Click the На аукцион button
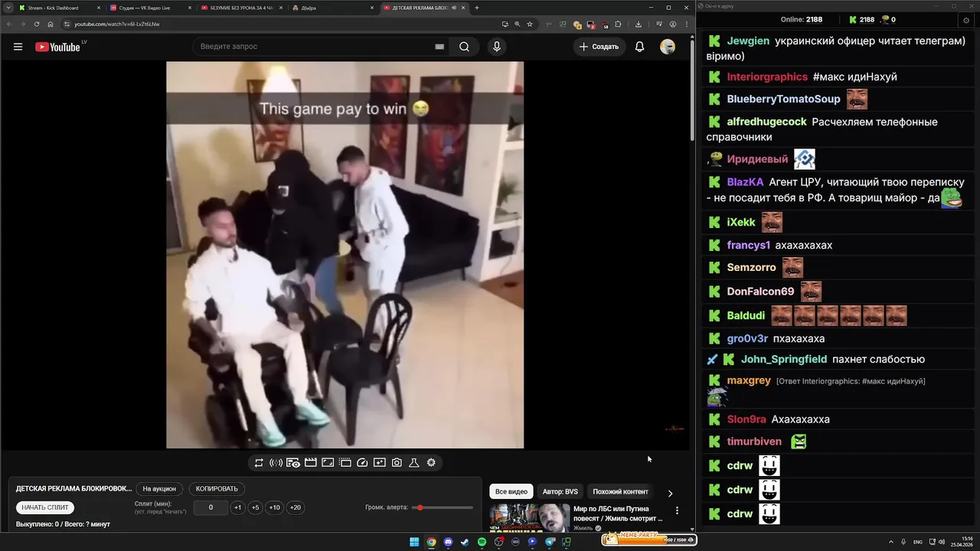 (159, 488)
